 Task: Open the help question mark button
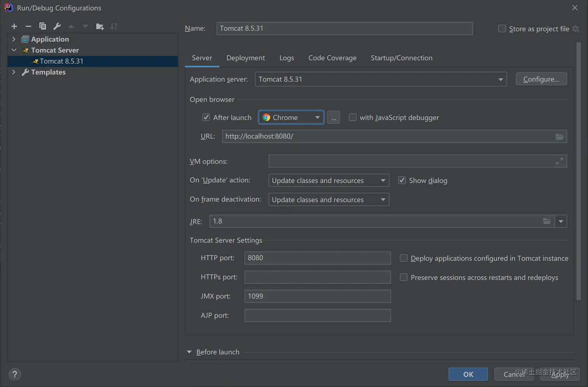pos(15,374)
